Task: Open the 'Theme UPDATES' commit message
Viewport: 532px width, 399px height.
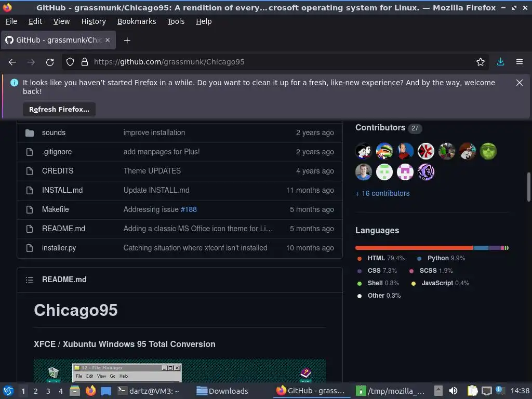Action: 152,171
